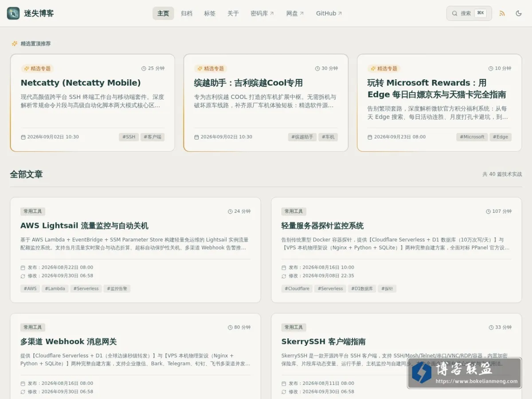Click the #监控告警 tag

pyautogui.click(x=117, y=289)
